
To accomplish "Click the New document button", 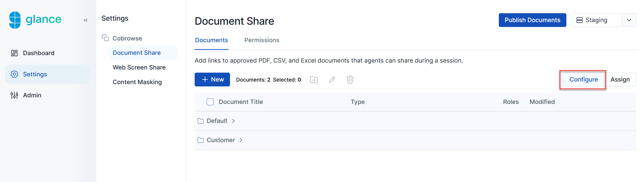I will coord(212,80).
